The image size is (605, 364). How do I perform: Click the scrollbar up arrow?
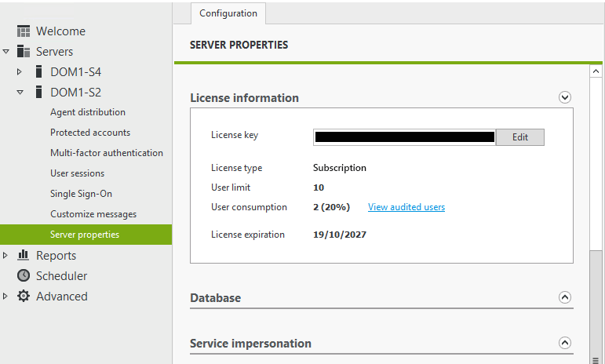coord(596,71)
